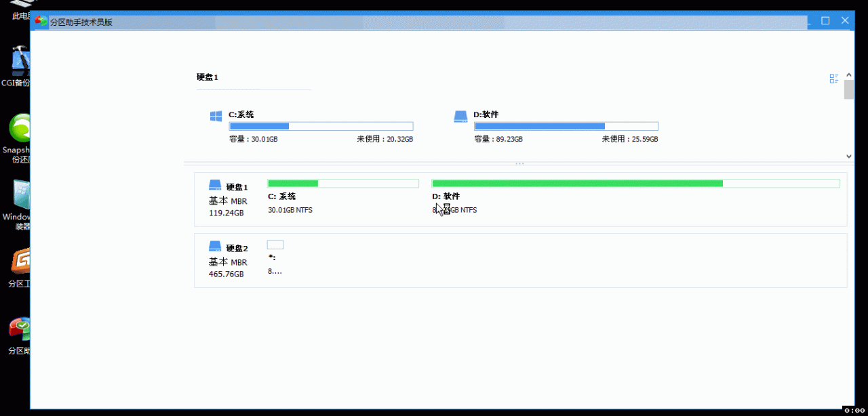Click the 硬盘2 label
Image resolution: width=868 pixels, height=416 pixels.
pyautogui.click(x=237, y=249)
